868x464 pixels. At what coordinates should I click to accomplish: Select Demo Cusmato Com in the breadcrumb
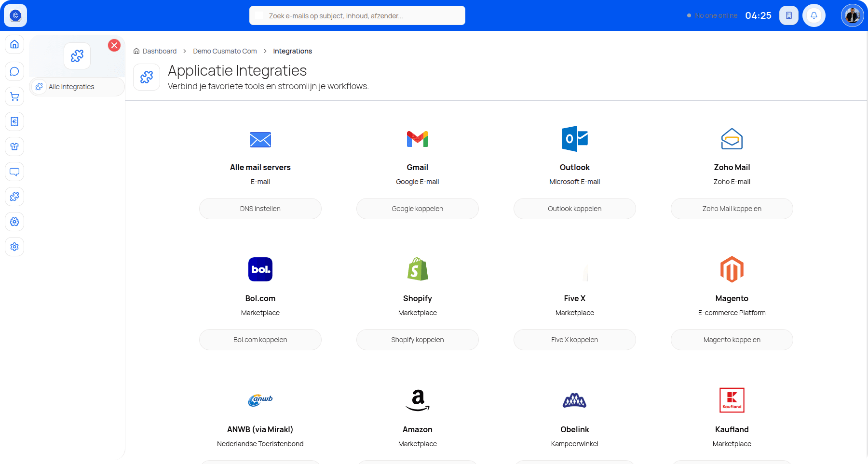(x=225, y=51)
